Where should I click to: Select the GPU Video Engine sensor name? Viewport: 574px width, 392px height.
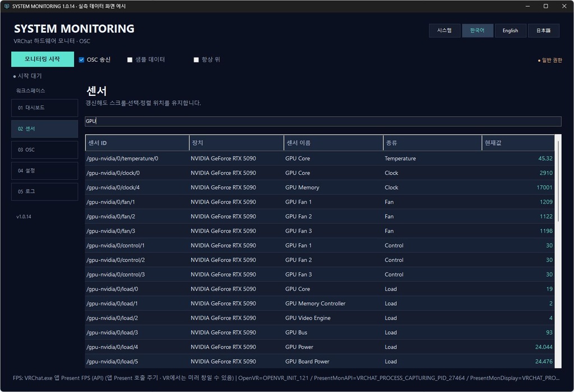(308, 318)
